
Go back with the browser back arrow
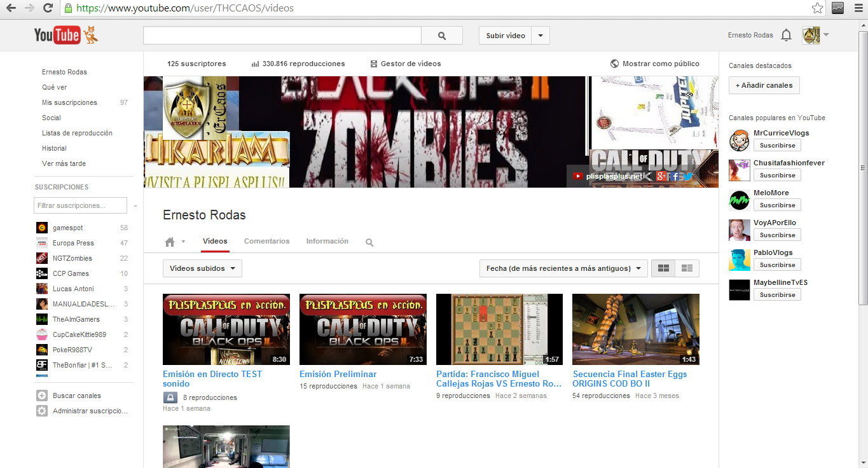pos(11,8)
